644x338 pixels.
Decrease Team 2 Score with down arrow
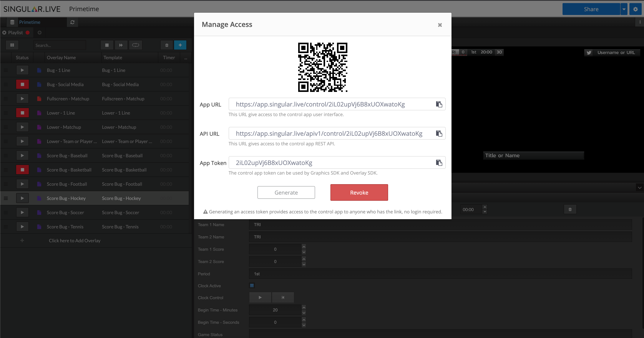coord(304,264)
